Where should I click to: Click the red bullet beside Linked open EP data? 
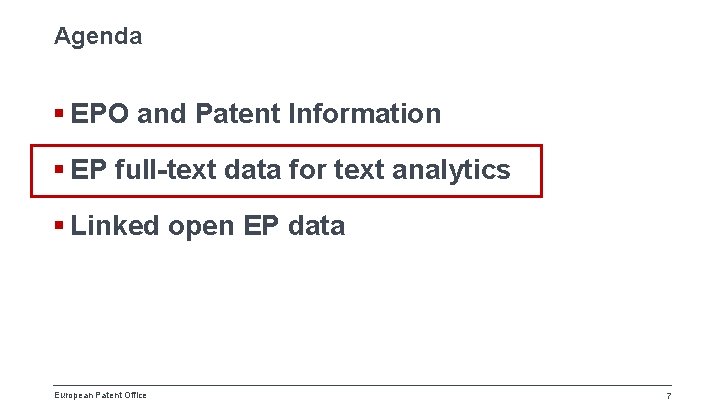point(59,225)
